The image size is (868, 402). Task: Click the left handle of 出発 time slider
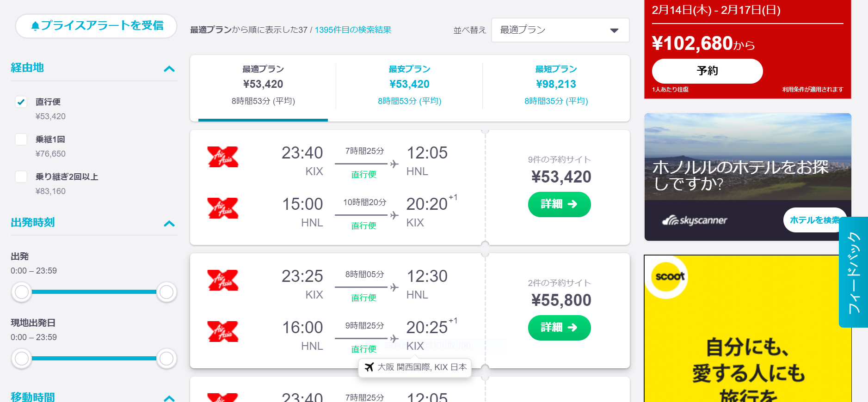pos(21,292)
